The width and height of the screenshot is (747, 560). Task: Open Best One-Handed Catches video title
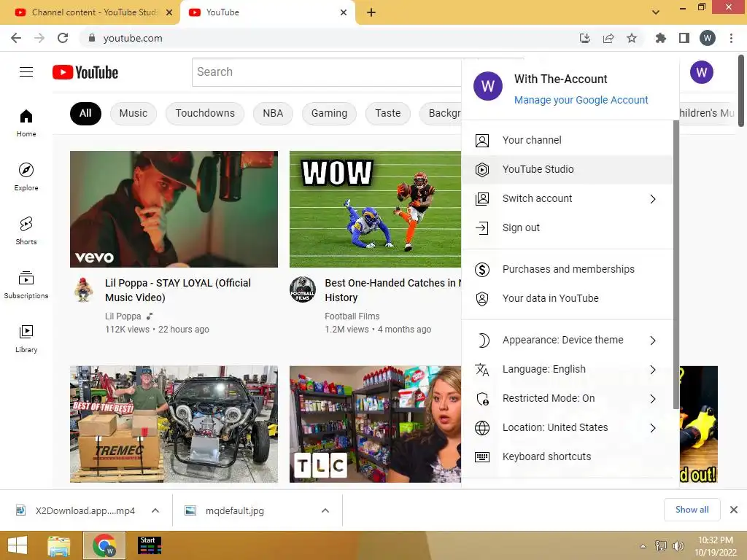pos(392,290)
